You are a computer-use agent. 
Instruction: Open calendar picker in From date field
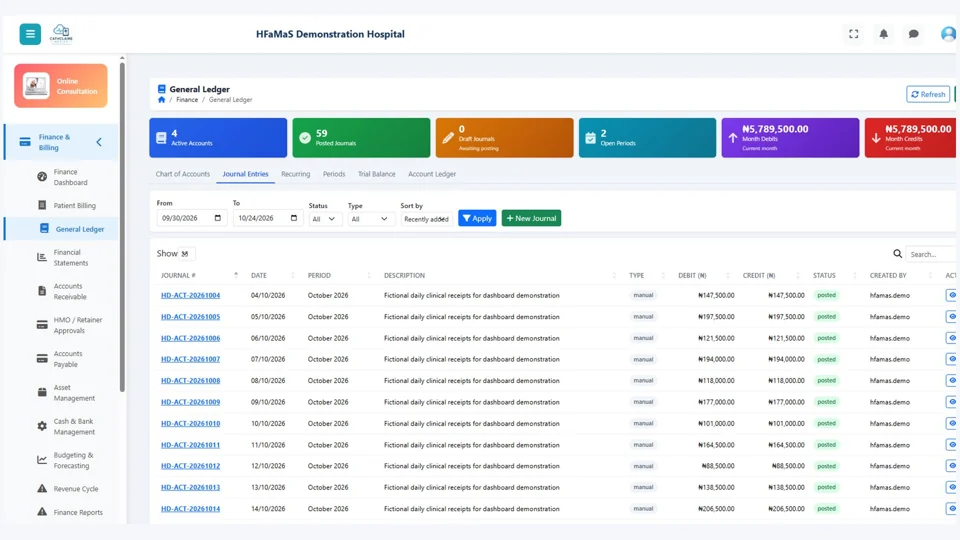[217, 218]
